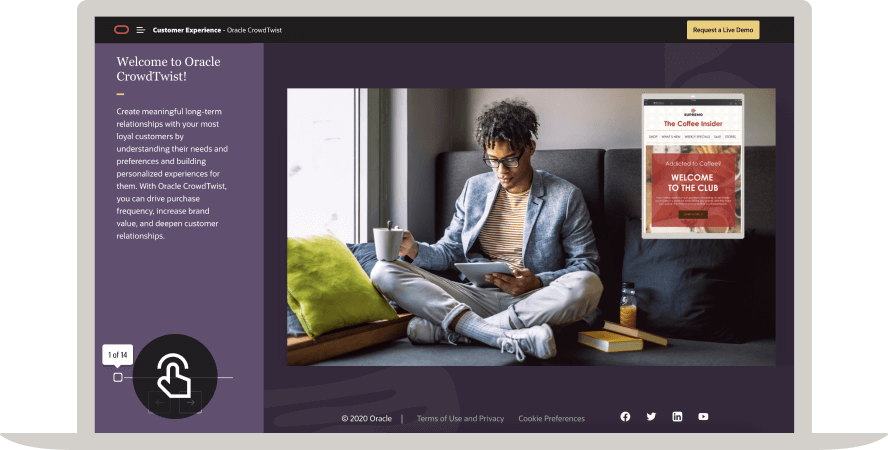This screenshot has height=450, width=888.
Task: Open Cookie Preferences link
Action: coord(551,419)
